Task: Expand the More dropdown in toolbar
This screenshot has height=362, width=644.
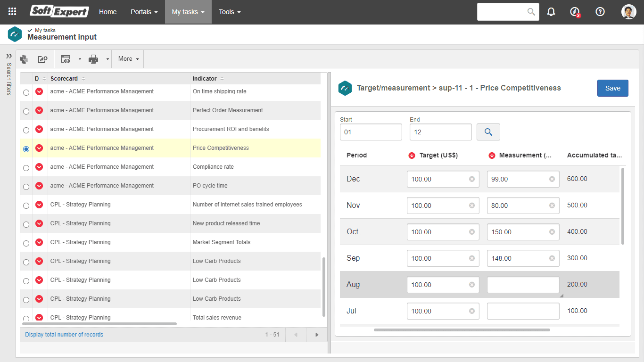Action: coord(128,59)
